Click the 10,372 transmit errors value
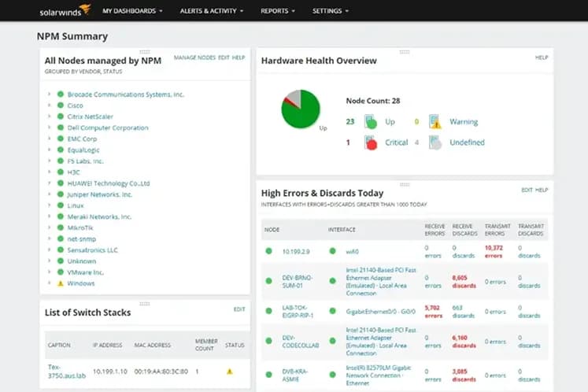588x392 pixels. click(494, 252)
